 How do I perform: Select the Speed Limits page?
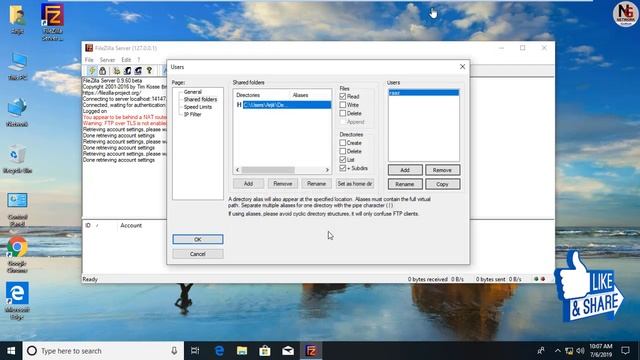198,107
